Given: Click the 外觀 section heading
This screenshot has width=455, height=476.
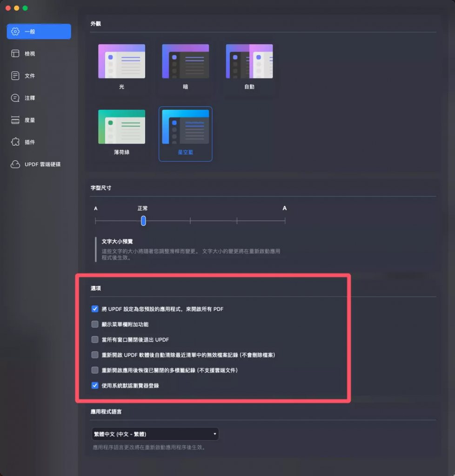Looking at the screenshot, I should tap(96, 24).
